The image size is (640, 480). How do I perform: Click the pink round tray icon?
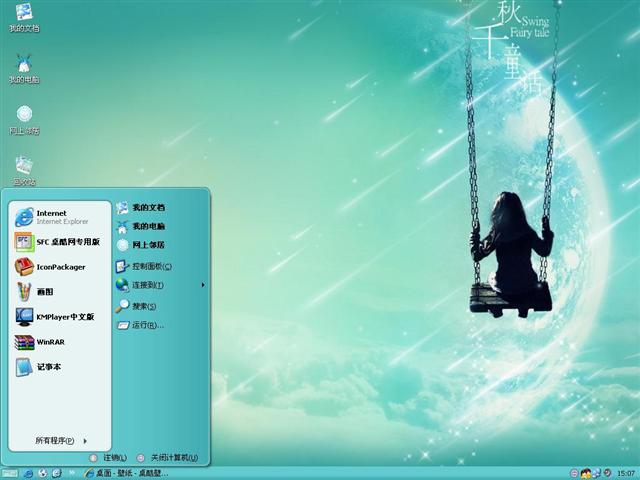[x=574, y=473]
